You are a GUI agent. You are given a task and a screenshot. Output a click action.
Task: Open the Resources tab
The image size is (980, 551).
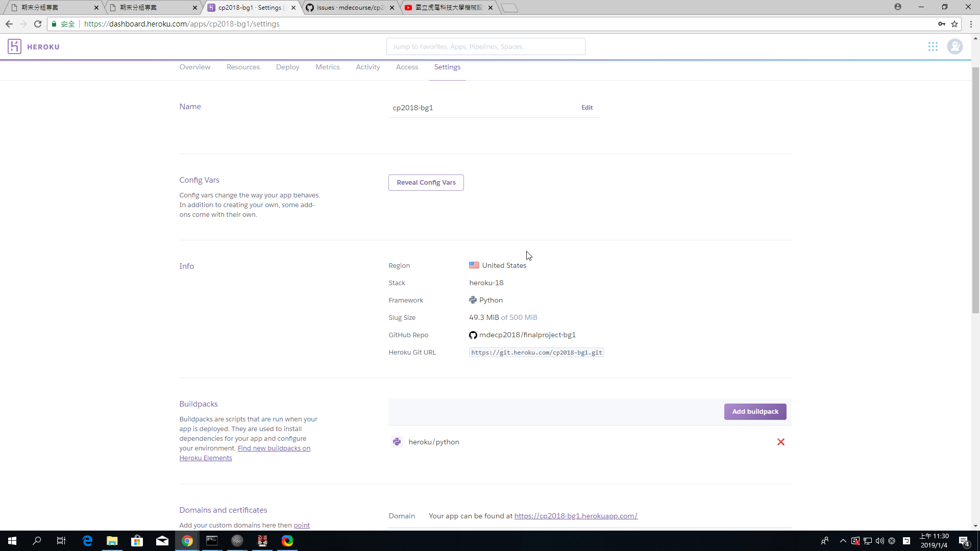243,67
